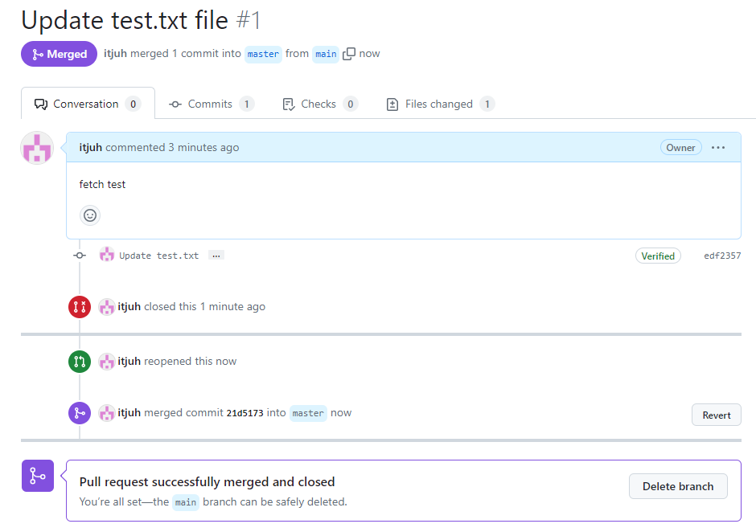The width and height of the screenshot is (756, 532).
Task: Open merged commit 21d5173
Action: click(x=245, y=413)
